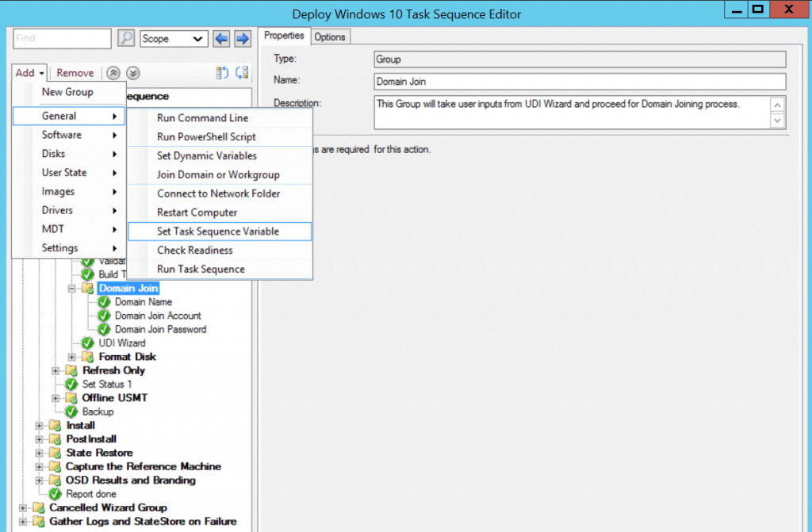This screenshot has height=532, width=812.
Task: Click green check icon beside Domain Name
Action: pos(104,302)
